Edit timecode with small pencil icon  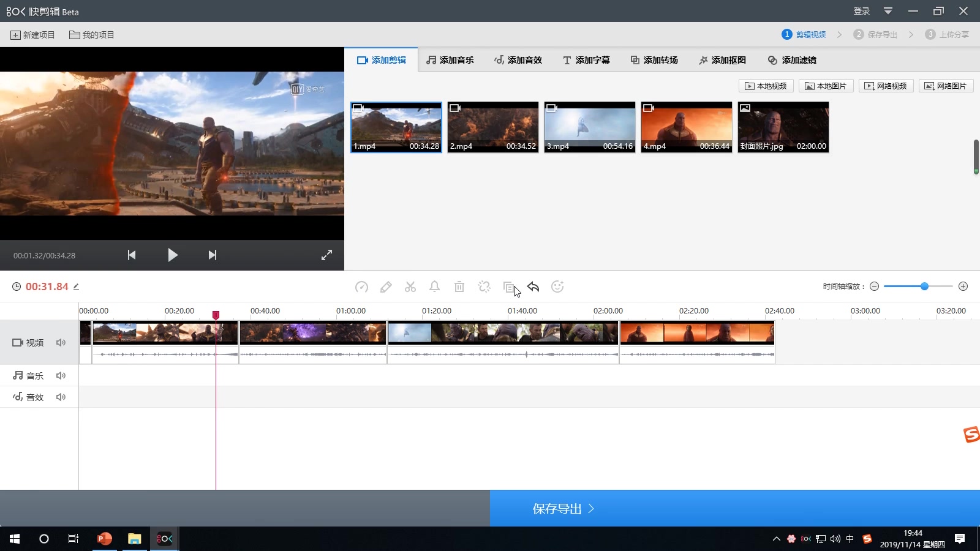pos(77,286)
